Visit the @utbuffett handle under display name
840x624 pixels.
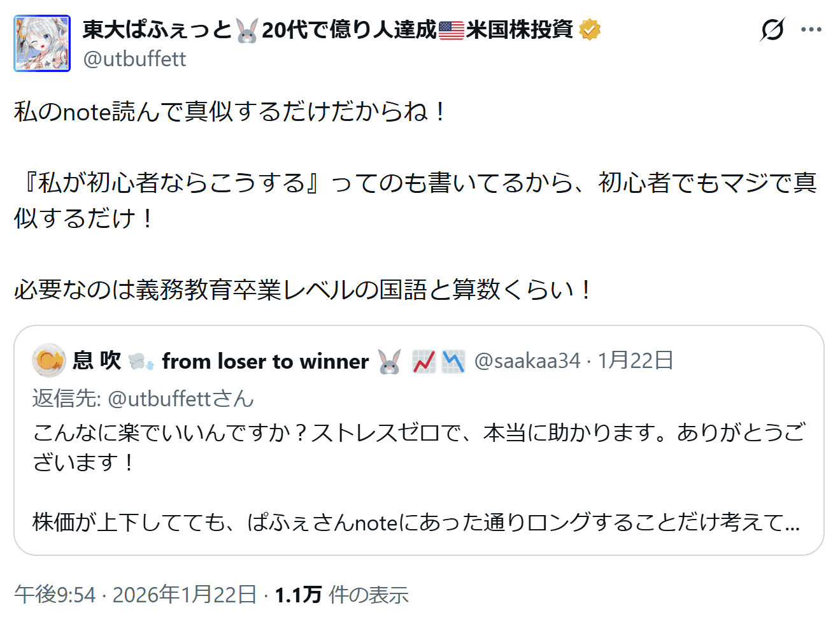click(134, 59)
